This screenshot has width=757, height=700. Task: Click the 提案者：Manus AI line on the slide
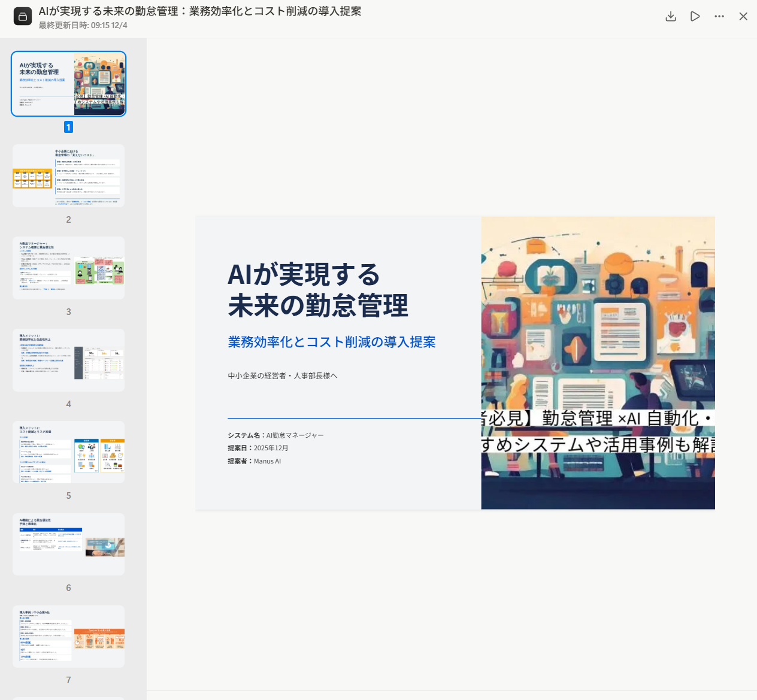pos(255,461)
